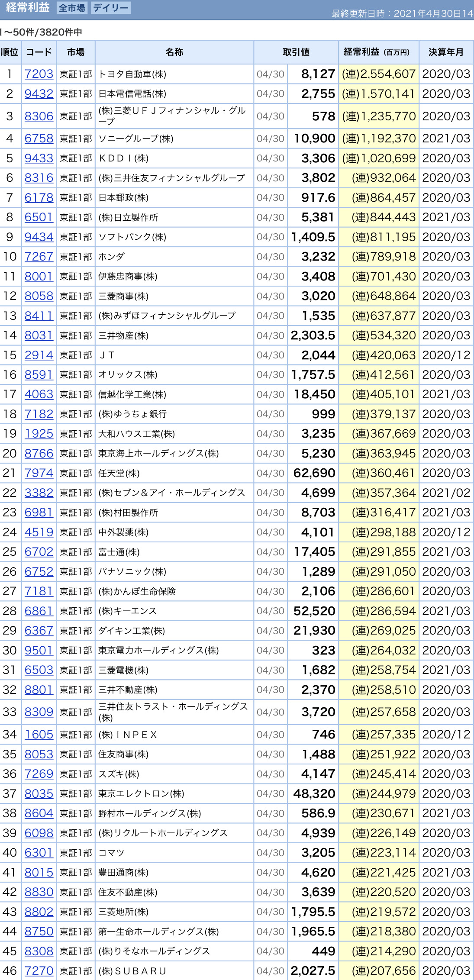
Task: Open stock code link 6098
Action: tap(39, 833)
